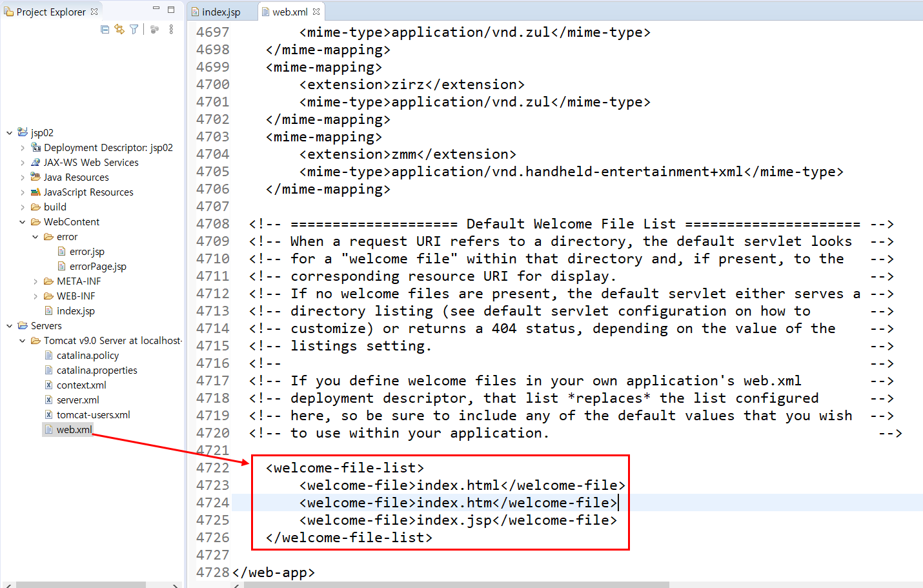Click the WEB-INF folder icon
The width and height of the screenshot is (923, 588).
click(x=49, y=296)
